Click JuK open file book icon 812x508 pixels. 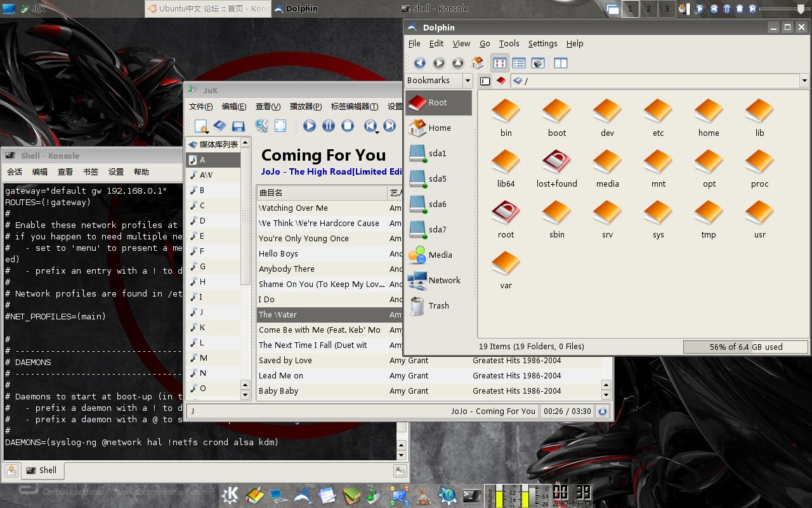pyautogui.click(x=219, y=126)
